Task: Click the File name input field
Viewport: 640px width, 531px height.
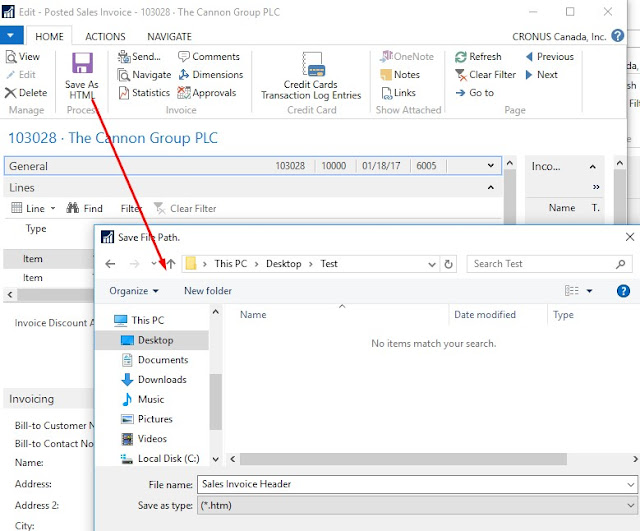Action: (417, 484)
